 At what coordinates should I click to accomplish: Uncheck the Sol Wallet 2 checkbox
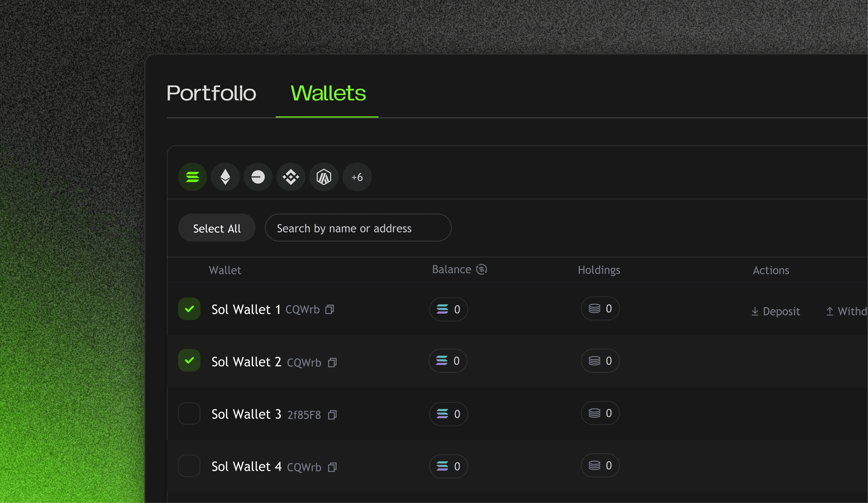pyautogui.click(x=189, y=360)
